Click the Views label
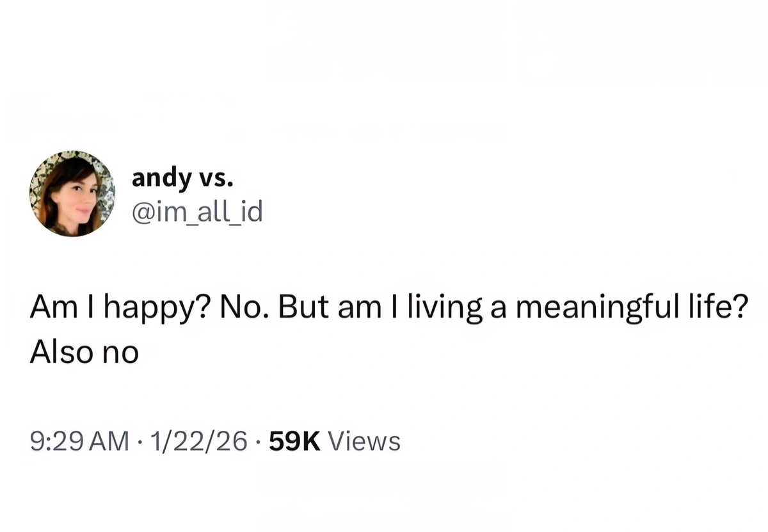This screenshot has height=532, width=768. tap(364, 441)
